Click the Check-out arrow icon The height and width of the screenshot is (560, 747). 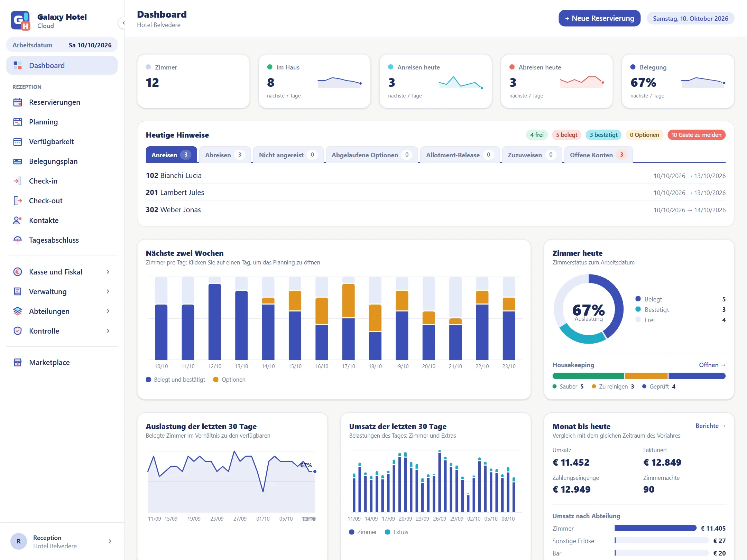point(18,201)
